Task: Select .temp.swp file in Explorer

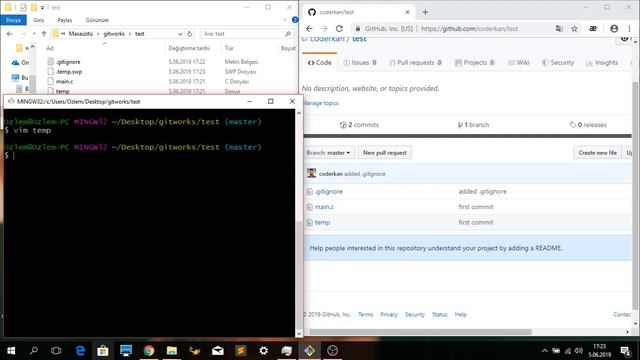Action: [x=69, y=72]
